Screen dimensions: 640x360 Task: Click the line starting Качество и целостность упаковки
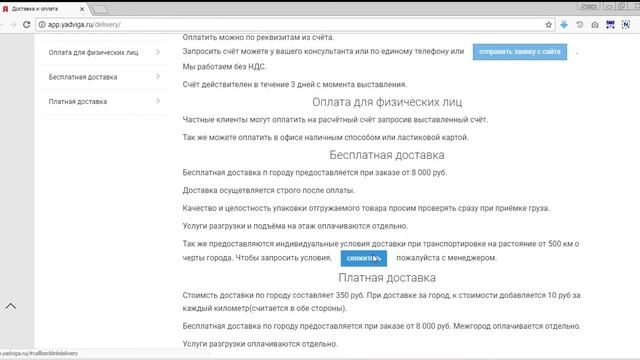tap(366, 208)
